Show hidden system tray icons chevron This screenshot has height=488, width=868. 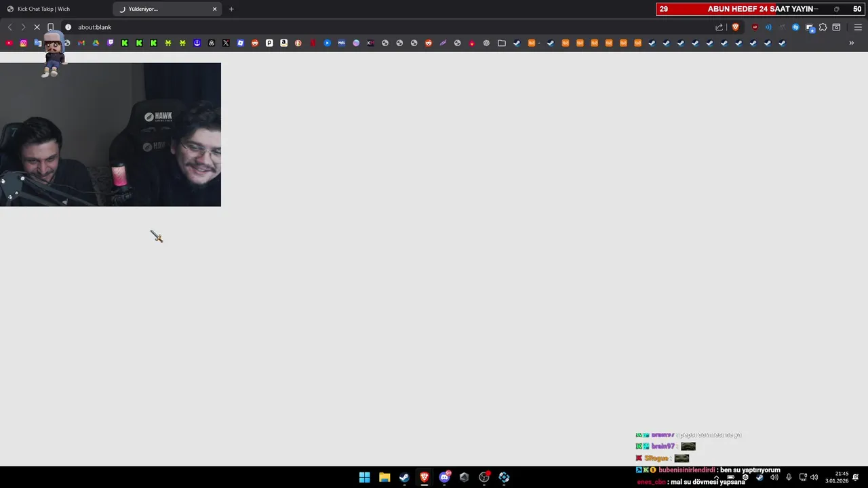pos(716,477)
